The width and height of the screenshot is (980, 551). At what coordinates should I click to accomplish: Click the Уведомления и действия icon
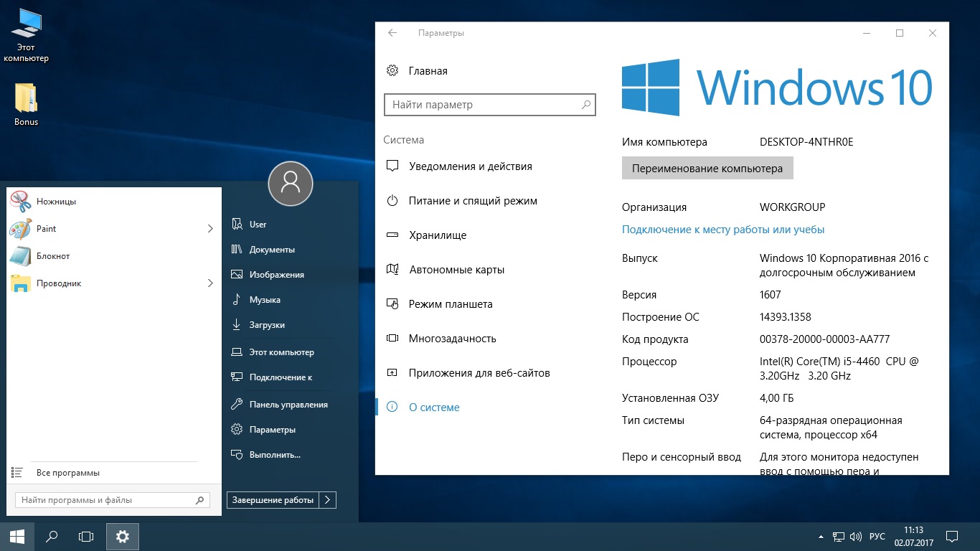point(392,166)
